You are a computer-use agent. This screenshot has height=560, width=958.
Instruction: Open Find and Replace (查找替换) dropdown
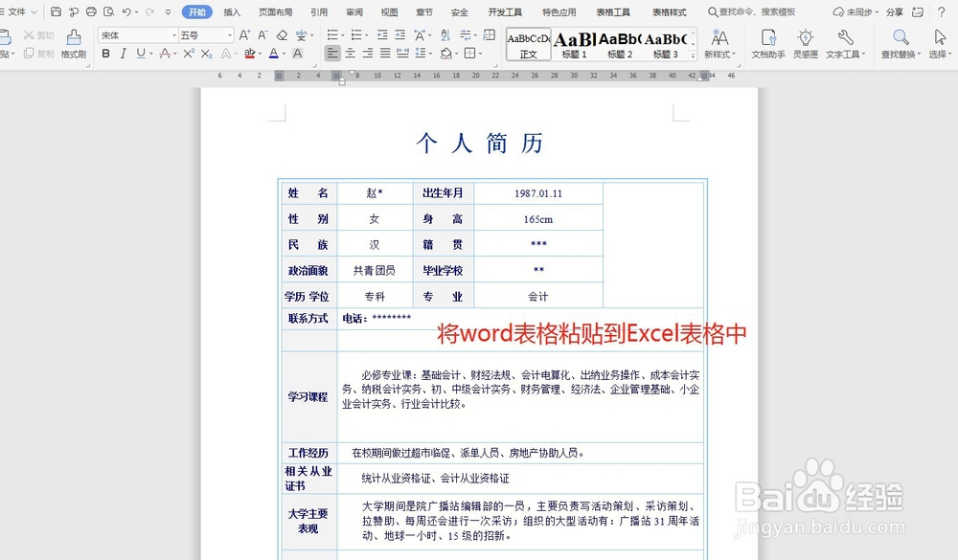point(901,44)
